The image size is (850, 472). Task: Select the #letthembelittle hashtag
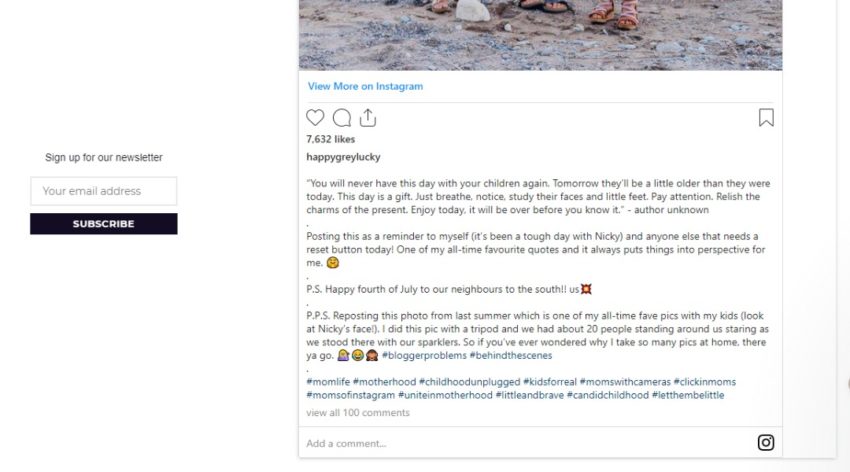pos(689,395)
